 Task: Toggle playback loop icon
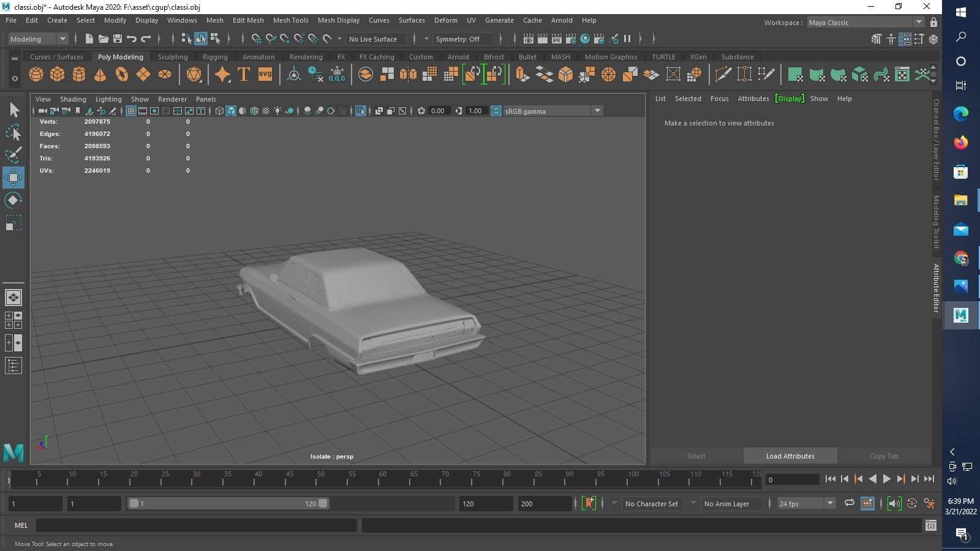coord(850,503)
